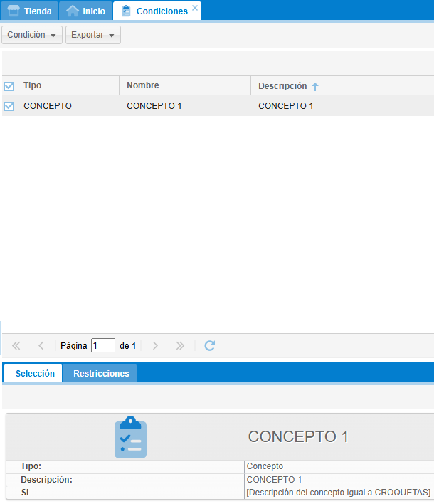Screen dimensions: 434x504
Task: Click the Tienda store icon
Action: [13, 11]
